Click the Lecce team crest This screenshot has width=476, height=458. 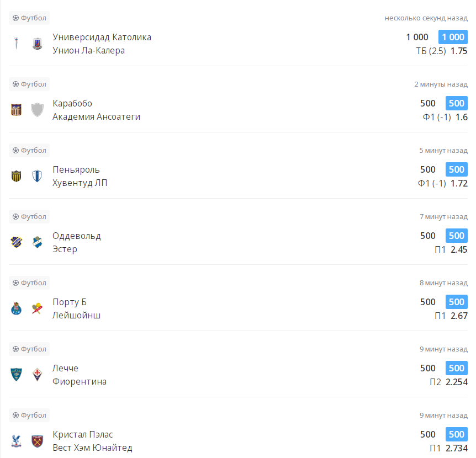(x=17, y=375)
